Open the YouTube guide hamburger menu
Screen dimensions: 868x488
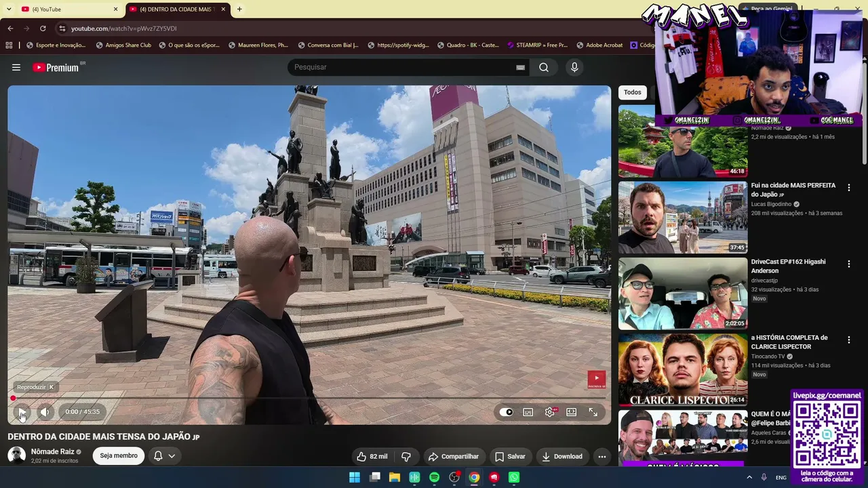pyautogui.click(x=16, y=67)
